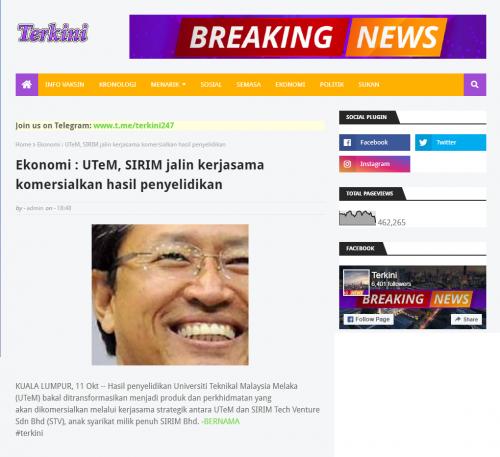
Task: Open the INFO VAKSIN menu item
Action: 65,85
